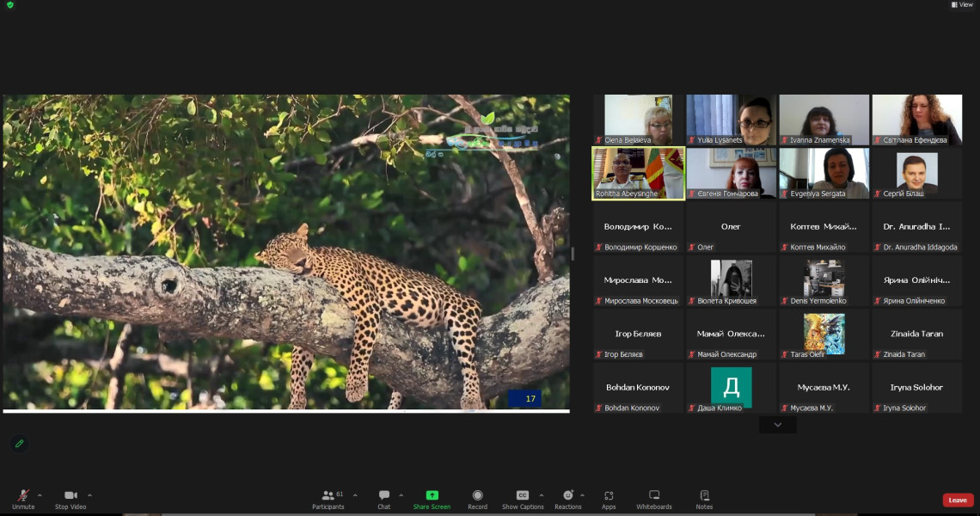Expand the arrow next to Reactions

coord(583,495)
